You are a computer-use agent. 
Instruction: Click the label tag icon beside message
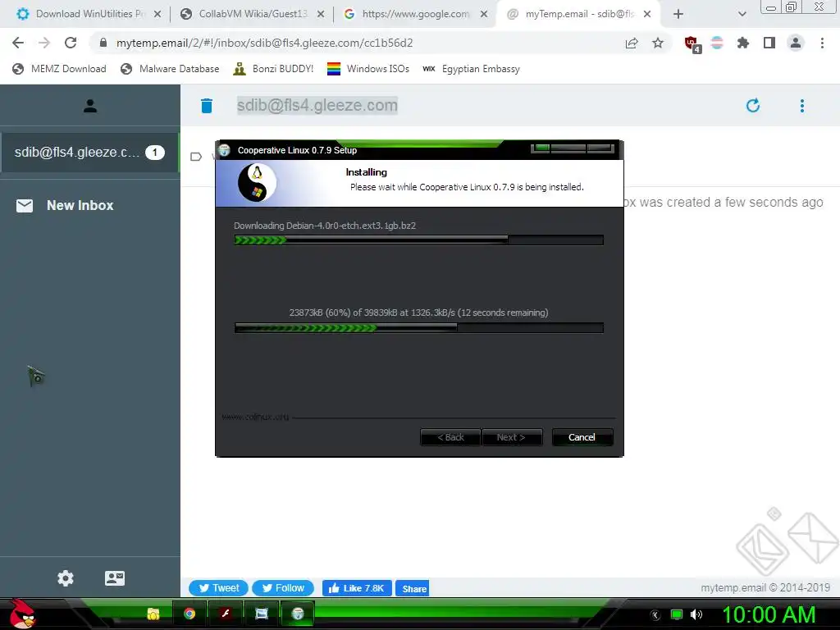tap(196, 157)
